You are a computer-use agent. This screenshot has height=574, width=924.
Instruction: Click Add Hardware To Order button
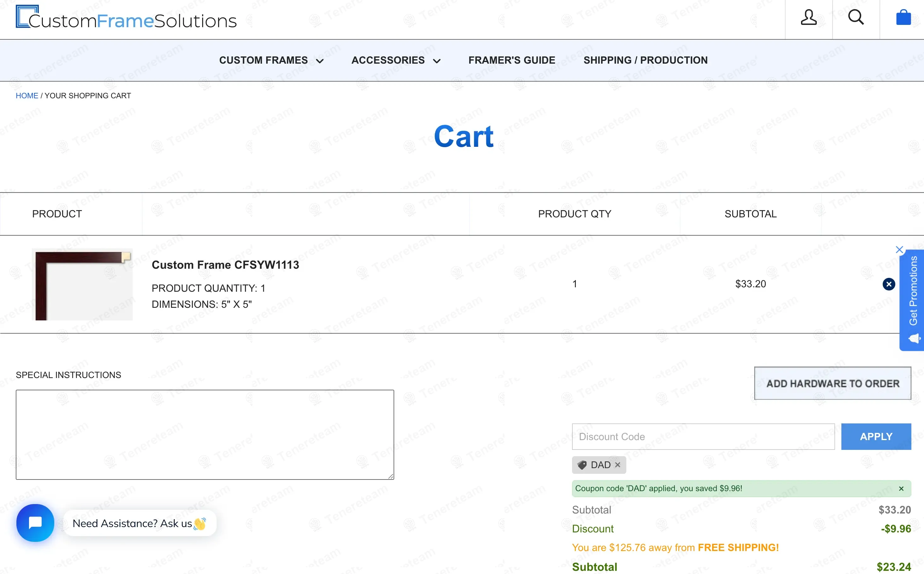click(833, 383)
